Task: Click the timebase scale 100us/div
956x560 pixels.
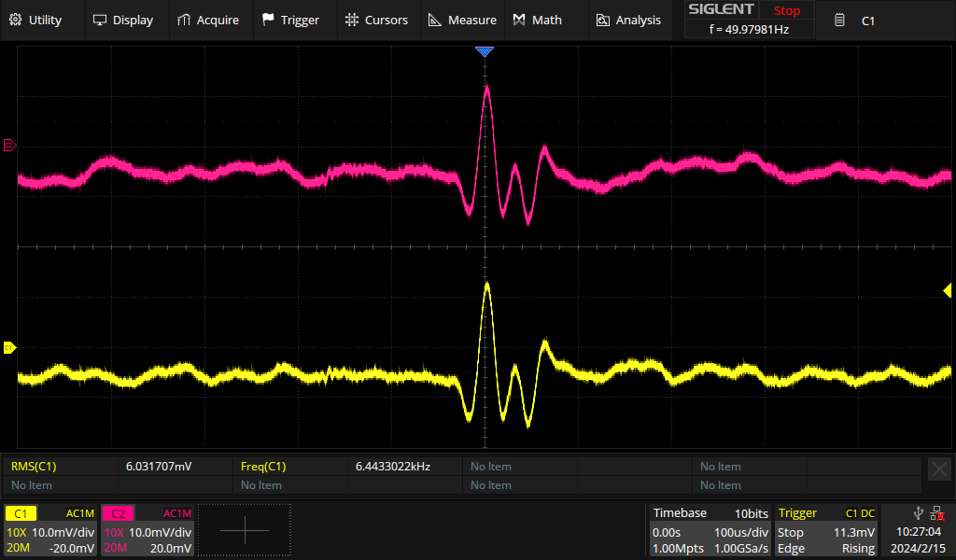Action: click(741, 532)
